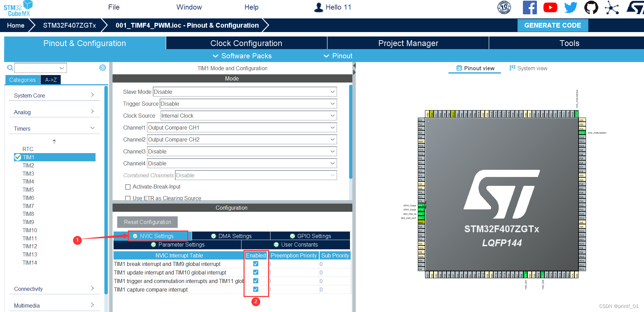Open the Window menu

point(189,7)
